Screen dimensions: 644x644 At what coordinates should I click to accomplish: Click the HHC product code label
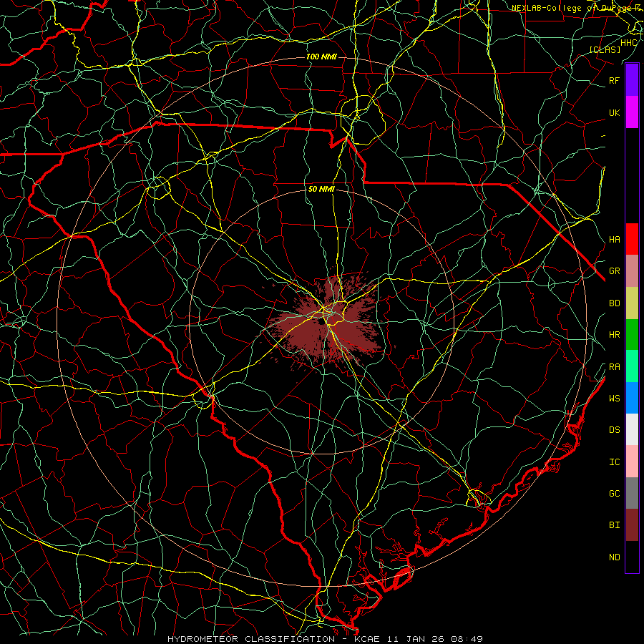pyautogui.click(x=628, y=43)
